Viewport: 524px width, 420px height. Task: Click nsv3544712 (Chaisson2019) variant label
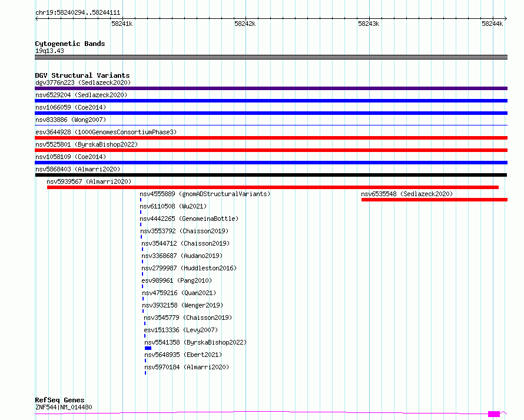point(185,243)
